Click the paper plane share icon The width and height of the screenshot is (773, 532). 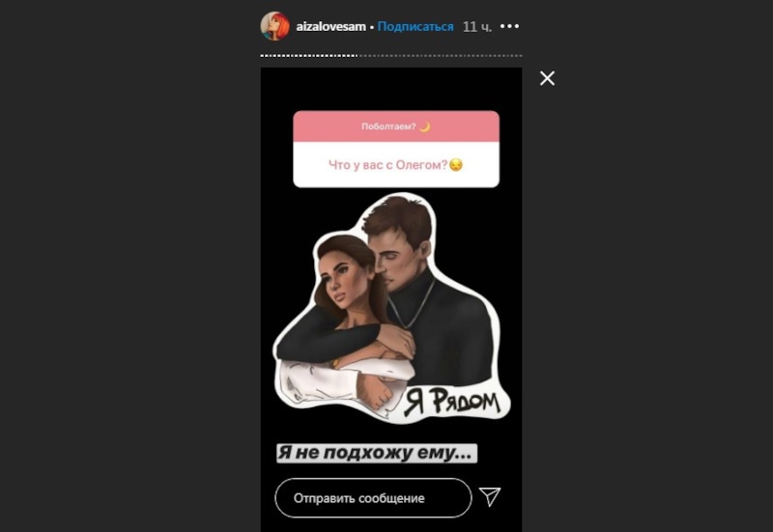(490, 496)
